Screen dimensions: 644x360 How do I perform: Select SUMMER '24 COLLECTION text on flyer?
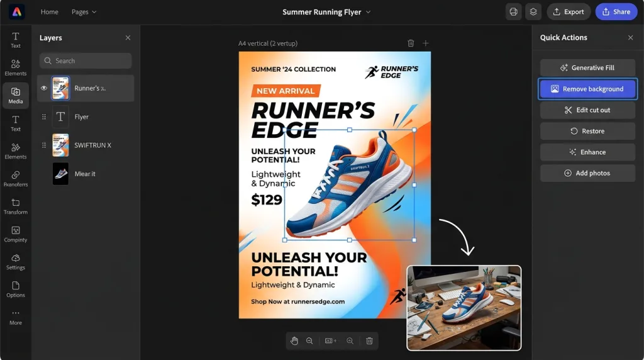tap(293, 69)
